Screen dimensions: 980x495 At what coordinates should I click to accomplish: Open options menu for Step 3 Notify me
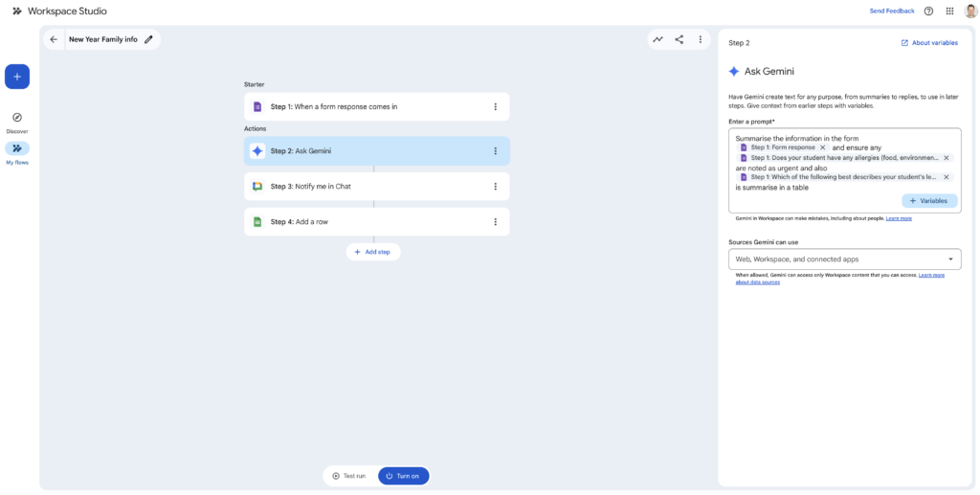pos(495,187)
